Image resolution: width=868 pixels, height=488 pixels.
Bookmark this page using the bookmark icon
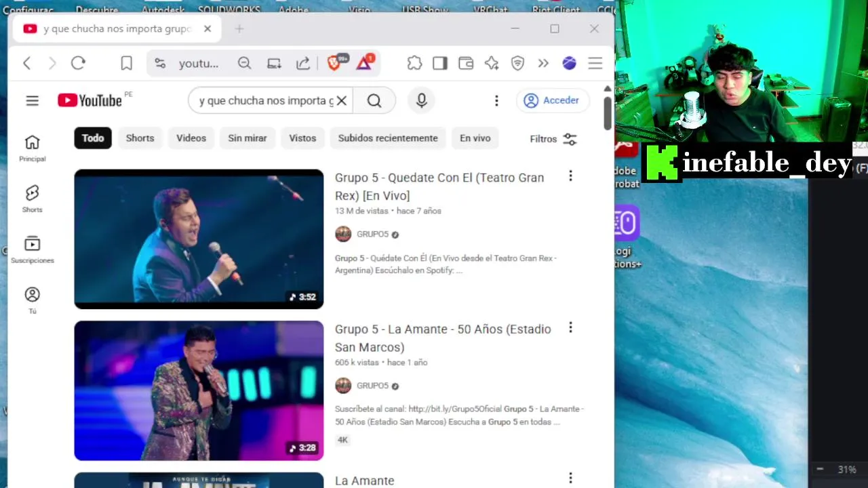tap(126, 63)
